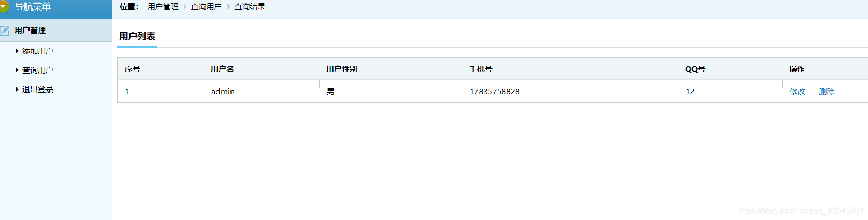The height and width of the screenshot is (220, 868).
Task: Click 查询结果 in the breadcrumb
Action: click(x=250, y=7)
